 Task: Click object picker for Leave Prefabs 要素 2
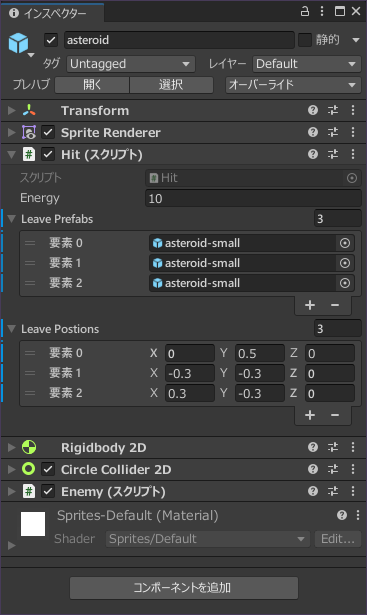point(345,283)
